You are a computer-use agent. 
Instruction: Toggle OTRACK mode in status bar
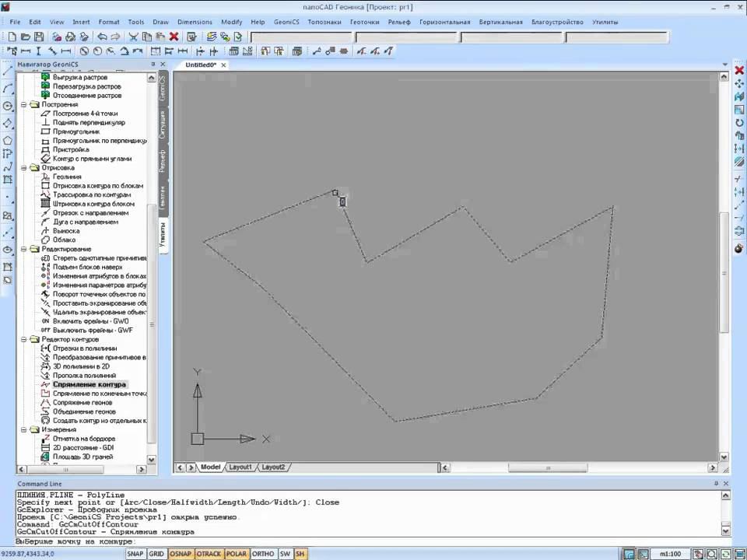point(209,554)
